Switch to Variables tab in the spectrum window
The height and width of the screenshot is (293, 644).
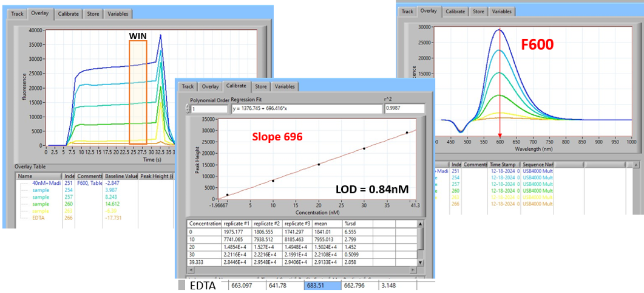coord(501,11)
